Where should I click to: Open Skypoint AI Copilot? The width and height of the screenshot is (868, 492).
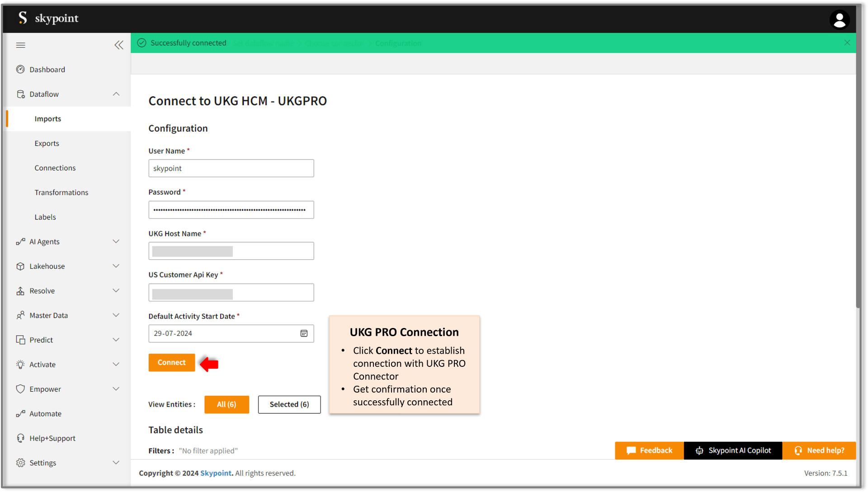(x=733, y=450)
